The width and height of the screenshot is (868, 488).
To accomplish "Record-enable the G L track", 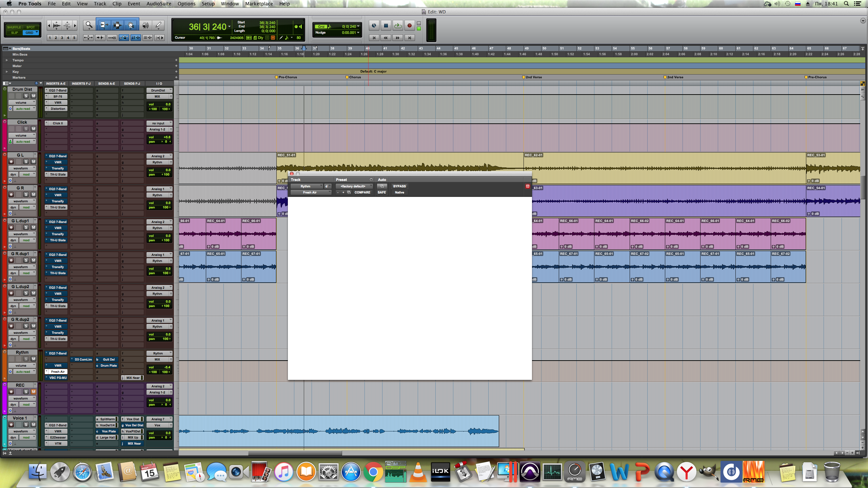I will (x=11, y=162).
